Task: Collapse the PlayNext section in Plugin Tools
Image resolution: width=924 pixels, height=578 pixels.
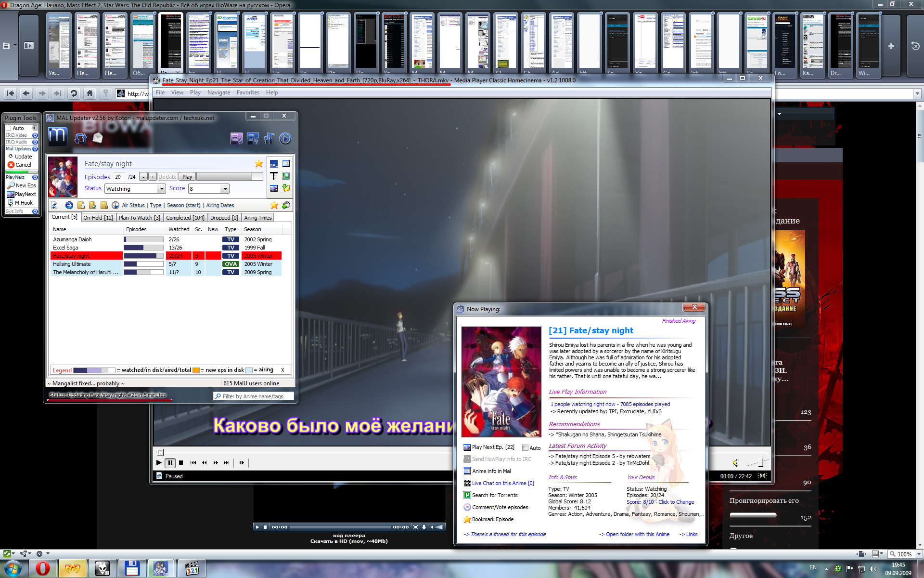Action: click(x=35, y=177)
